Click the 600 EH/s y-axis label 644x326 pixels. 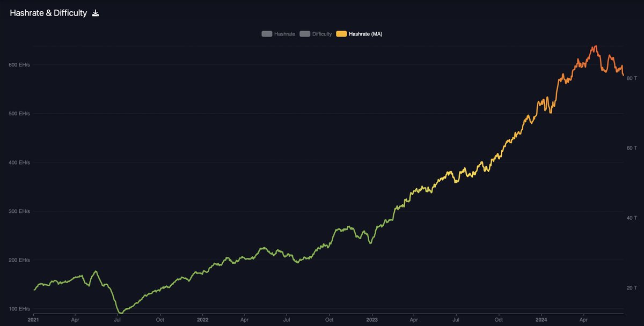pos(18,65)
